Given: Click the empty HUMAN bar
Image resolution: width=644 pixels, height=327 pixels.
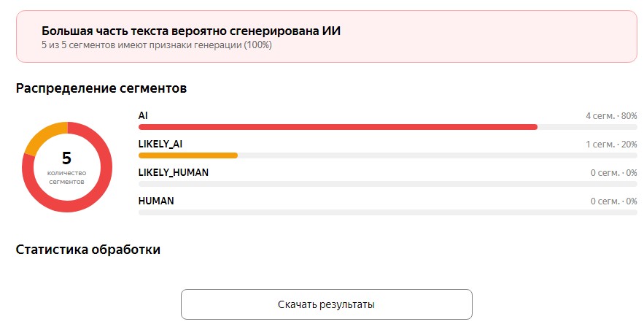Looking at the screenshot, I should tap(388, 212).
